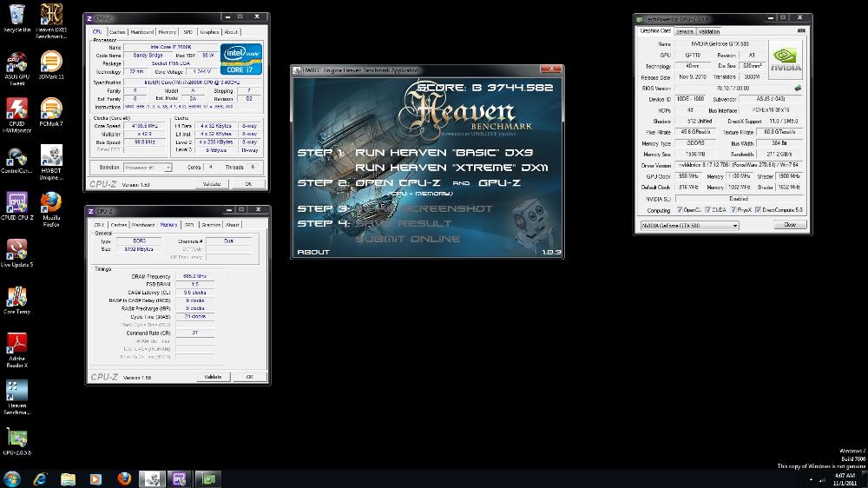The height and width of the screenshot is (488, 868).
Task: Click OK in the lower CPU-Z window
Action: point(250,377)
